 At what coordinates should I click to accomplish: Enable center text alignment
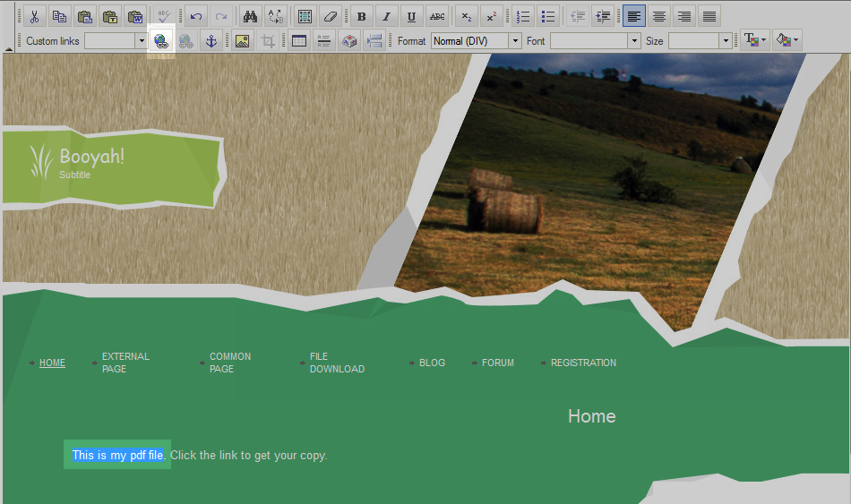click(x=659, y=16)
